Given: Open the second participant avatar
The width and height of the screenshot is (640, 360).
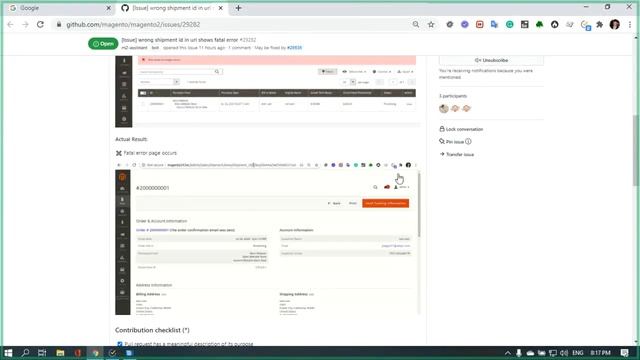Looking at the screenshot, I should tap(455, 108).
